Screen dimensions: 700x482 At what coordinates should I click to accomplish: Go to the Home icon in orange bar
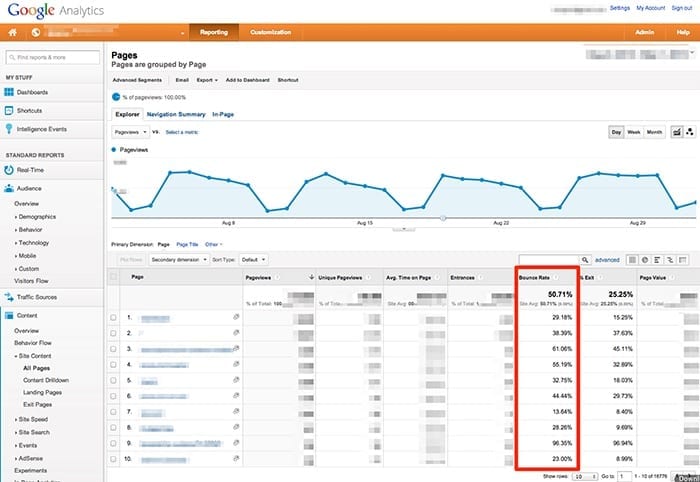(12, 33)
